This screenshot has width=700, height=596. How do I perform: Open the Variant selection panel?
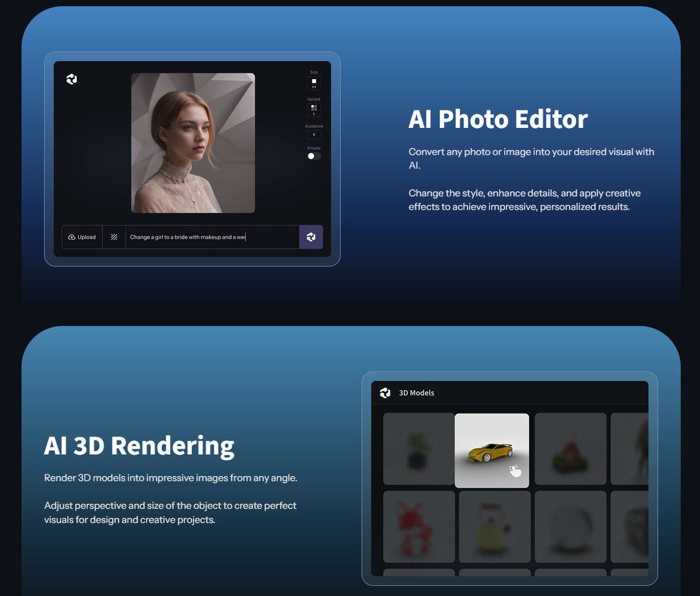[x=313, y=109]
